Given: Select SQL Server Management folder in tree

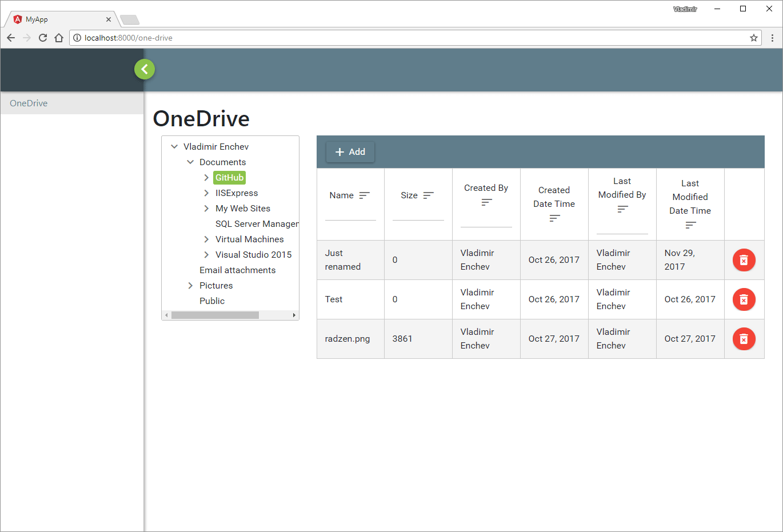Looking at the screenshot, I should [x=257, y=224].
